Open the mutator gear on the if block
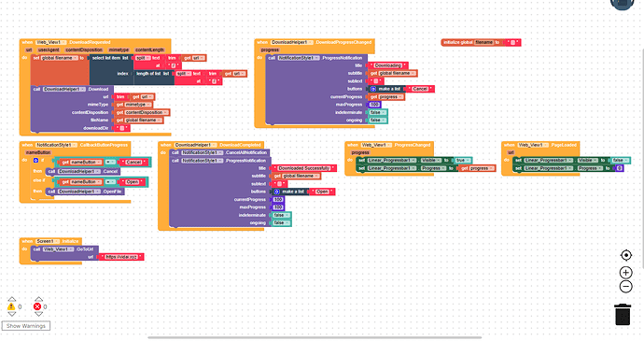Viewport: 644px width, 341px height. 35,161
